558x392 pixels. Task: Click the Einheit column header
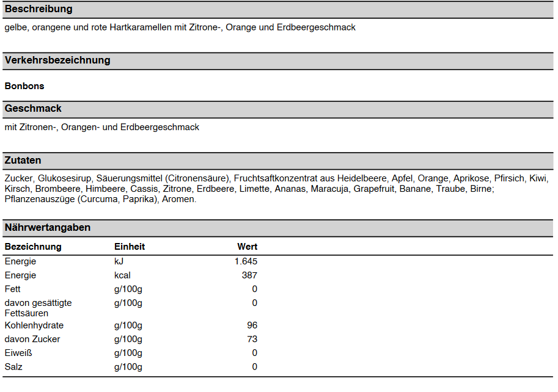pos(130,247)
